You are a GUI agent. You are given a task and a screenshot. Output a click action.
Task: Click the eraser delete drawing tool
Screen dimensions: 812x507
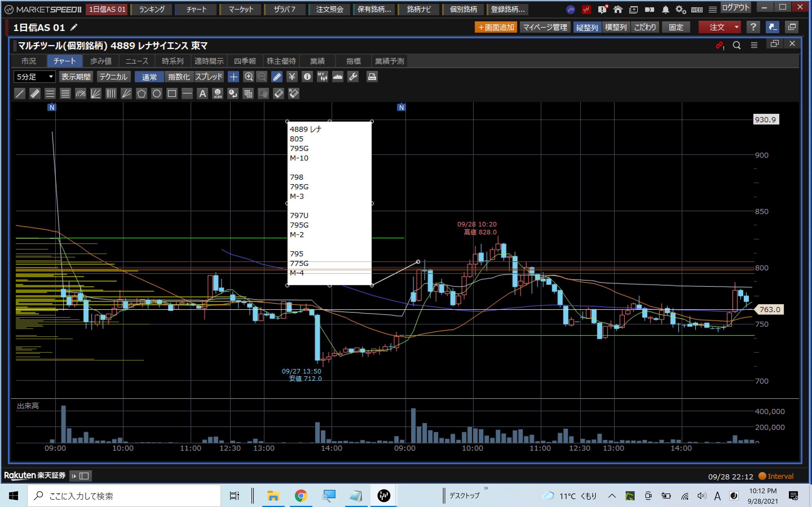coord(279,94)
